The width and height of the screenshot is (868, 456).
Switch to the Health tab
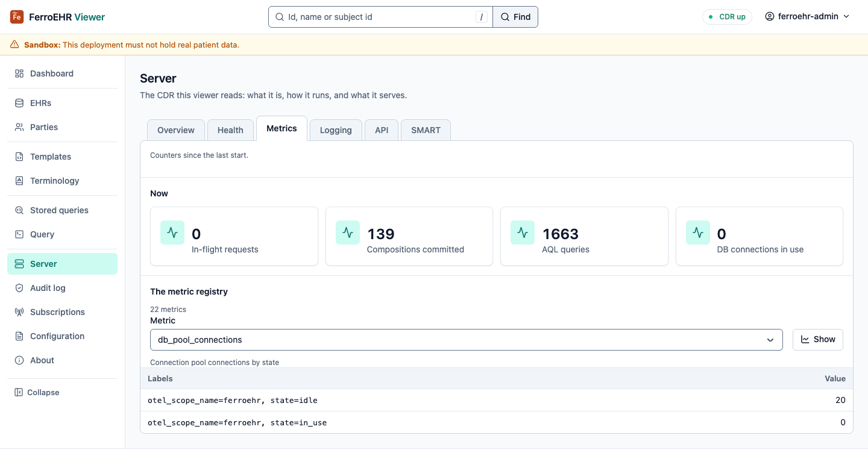pyautogui.click(x=230, y=130)
